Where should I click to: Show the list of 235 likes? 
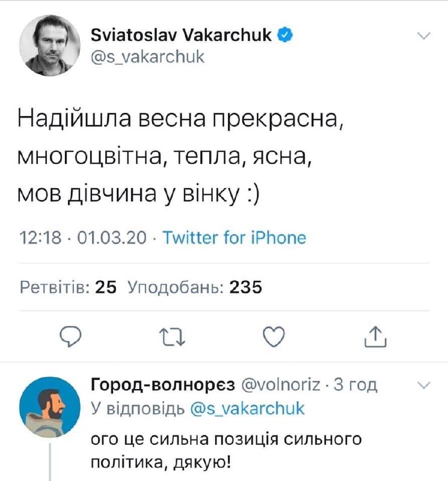(195, 287)
